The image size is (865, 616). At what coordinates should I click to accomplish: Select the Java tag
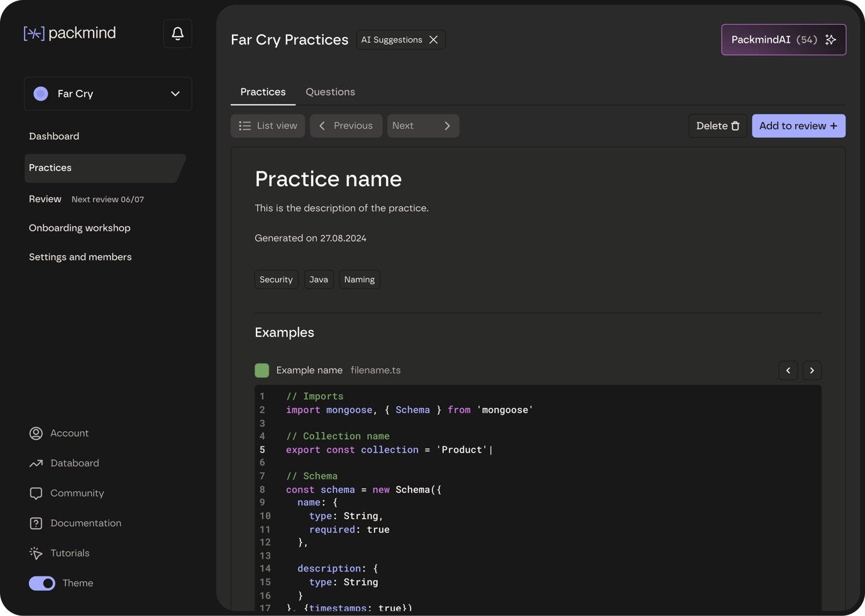click(x=319, y=280)
